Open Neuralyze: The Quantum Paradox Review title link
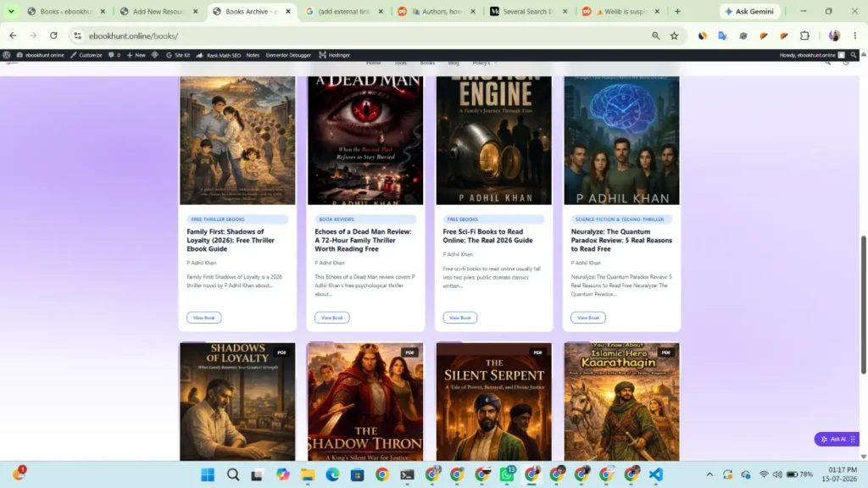The image size is (868, 488). [621, 240]
